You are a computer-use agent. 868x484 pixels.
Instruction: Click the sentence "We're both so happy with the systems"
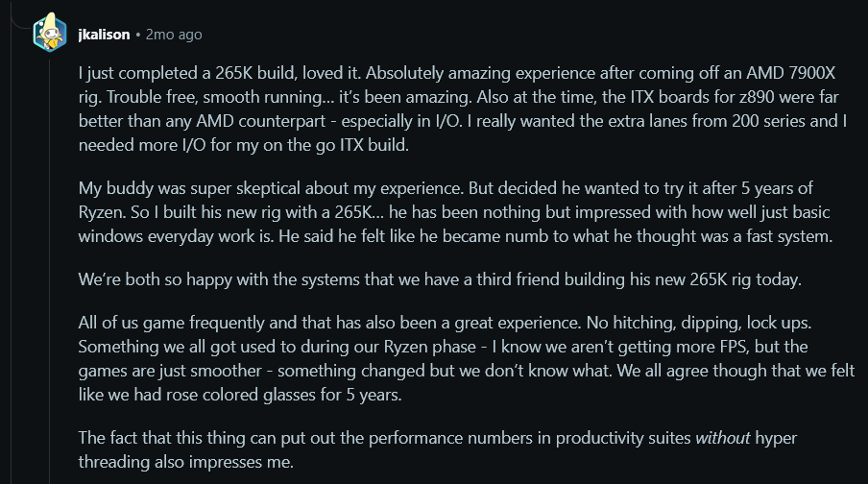coord(440,279)
